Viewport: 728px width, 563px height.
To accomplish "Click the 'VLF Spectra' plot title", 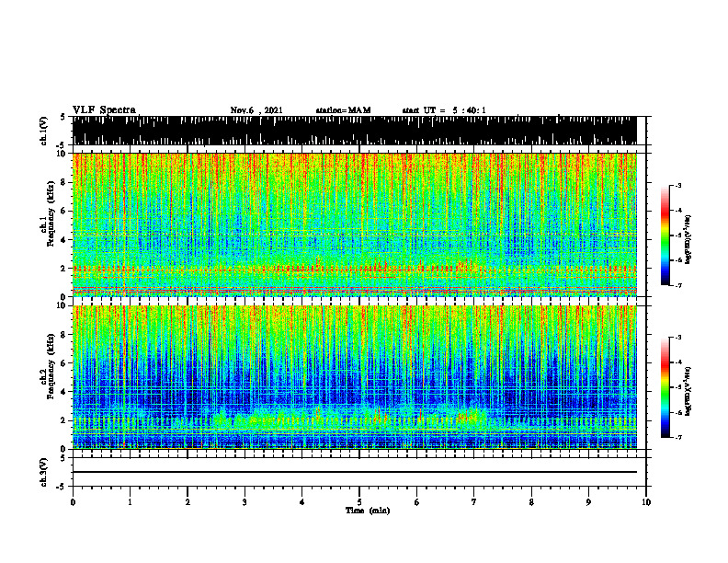I will click(x=104, y=110).
